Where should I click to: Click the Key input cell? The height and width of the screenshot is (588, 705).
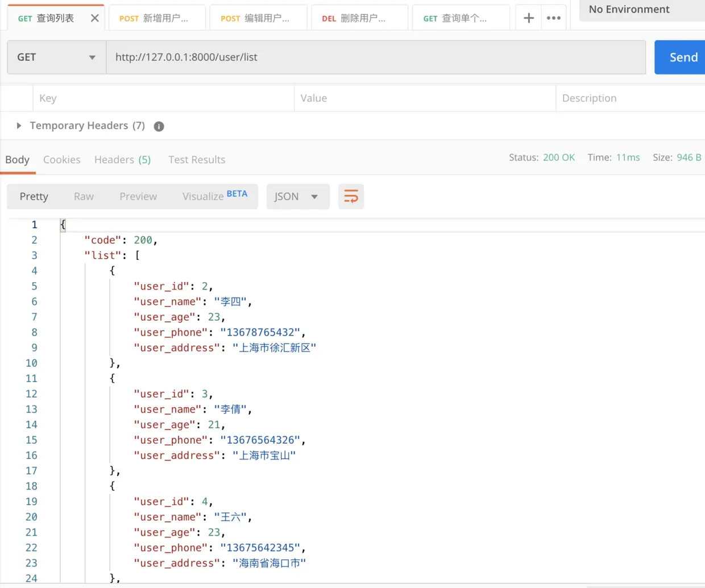point(163,98)
